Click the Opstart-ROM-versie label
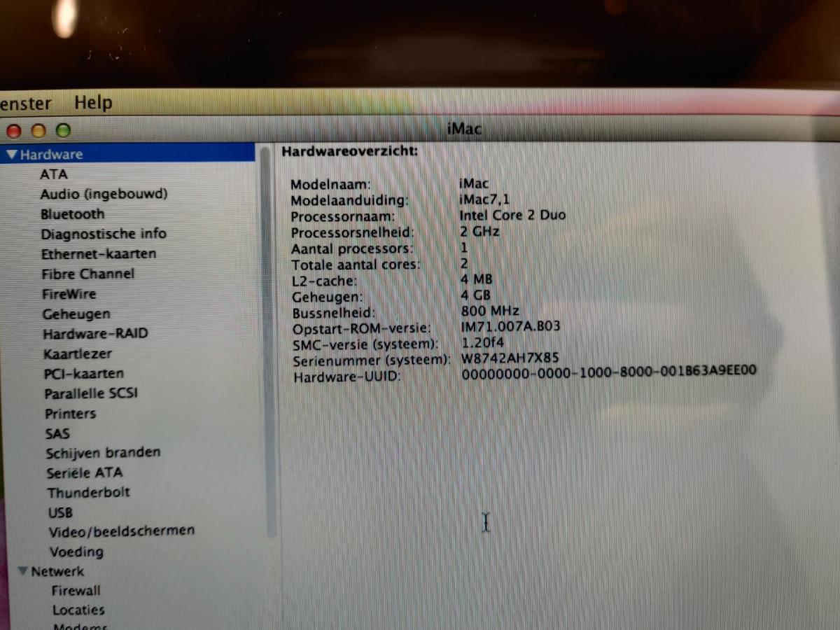The height and width of the screenshot is (630, 840). (362, 328)
